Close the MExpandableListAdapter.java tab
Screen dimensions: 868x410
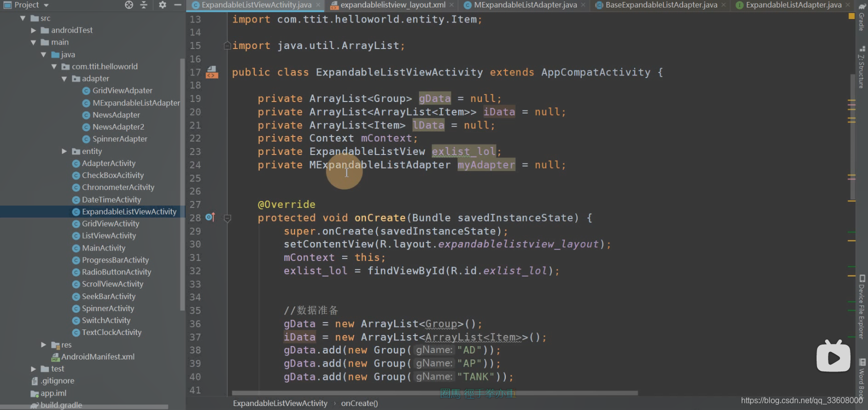click(583, 5)
